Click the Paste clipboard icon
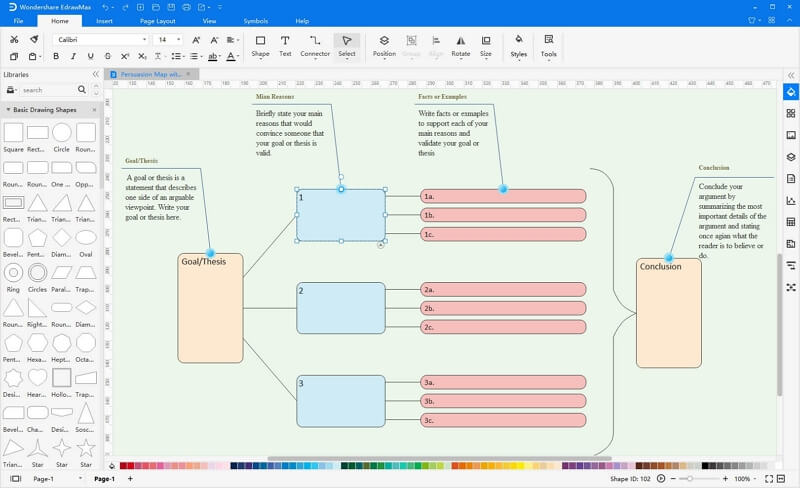 (x=33, y=56)
